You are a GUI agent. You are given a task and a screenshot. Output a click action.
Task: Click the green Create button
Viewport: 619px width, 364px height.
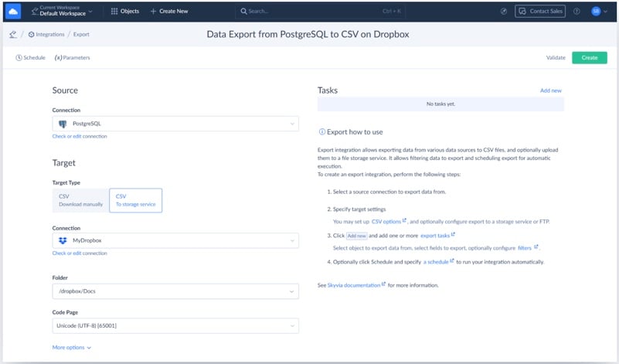[589, 58]
